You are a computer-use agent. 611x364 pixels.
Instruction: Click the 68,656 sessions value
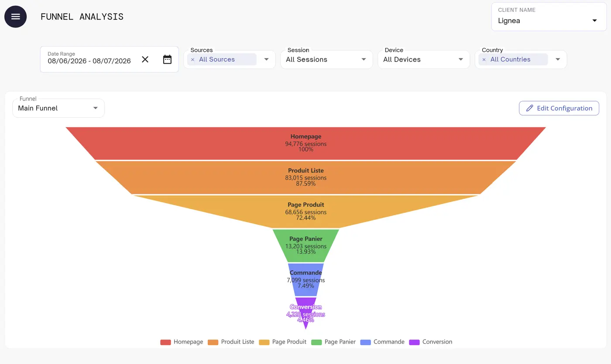point(306,212)
